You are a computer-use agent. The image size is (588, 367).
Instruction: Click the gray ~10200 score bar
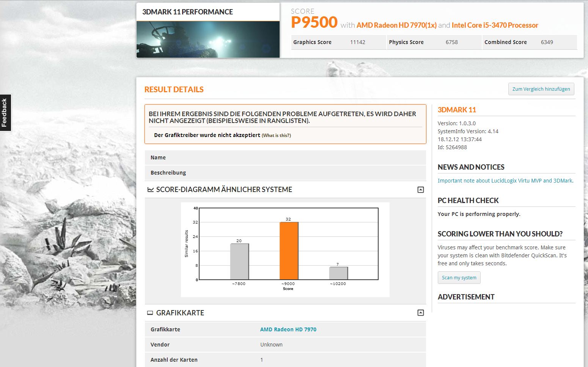click(338, 273)
